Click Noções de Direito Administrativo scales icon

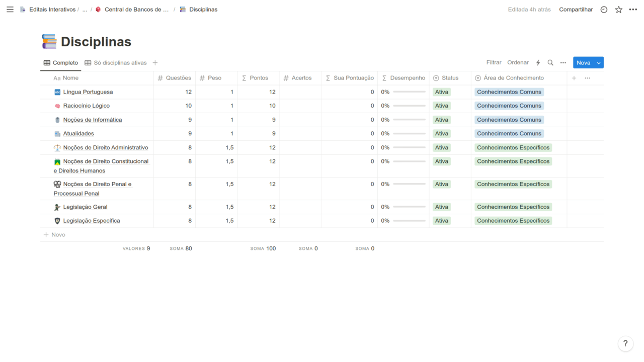(57, 148)
